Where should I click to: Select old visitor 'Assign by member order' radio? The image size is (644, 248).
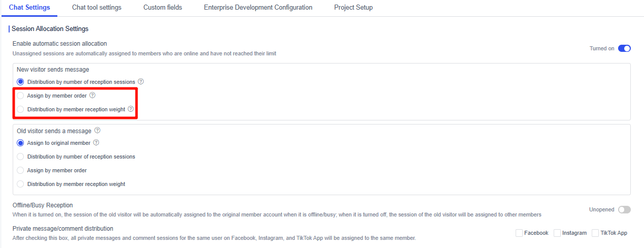(20, 170)
